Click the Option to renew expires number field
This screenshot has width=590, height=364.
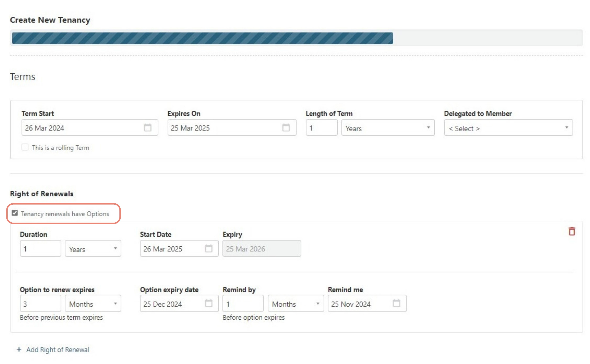pos(40,303)
